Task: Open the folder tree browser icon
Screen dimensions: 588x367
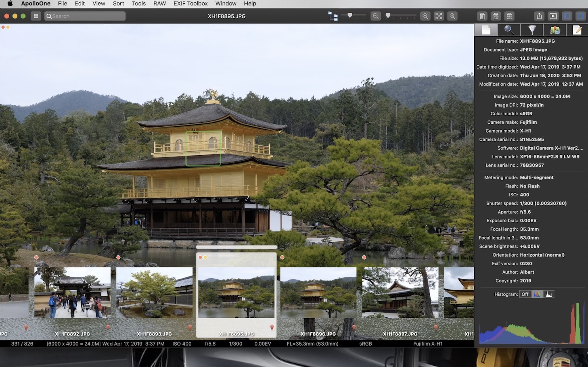Action: coord(333,16)
